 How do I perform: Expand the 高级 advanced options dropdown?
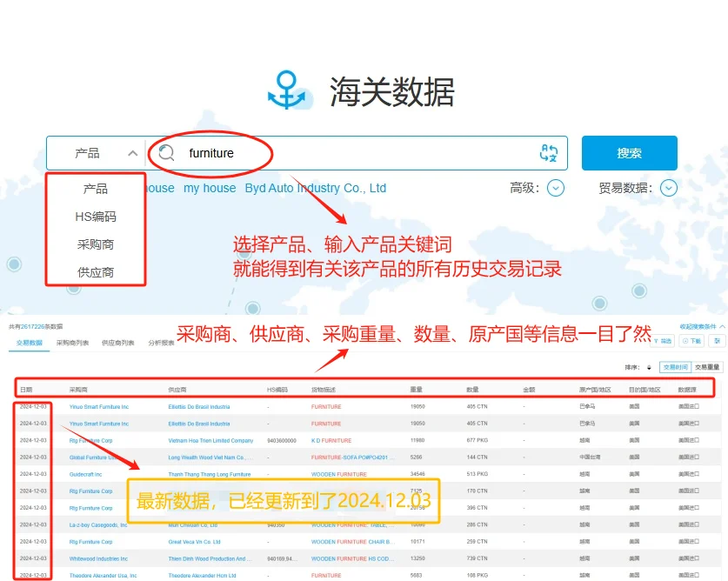tap(554, 188)
